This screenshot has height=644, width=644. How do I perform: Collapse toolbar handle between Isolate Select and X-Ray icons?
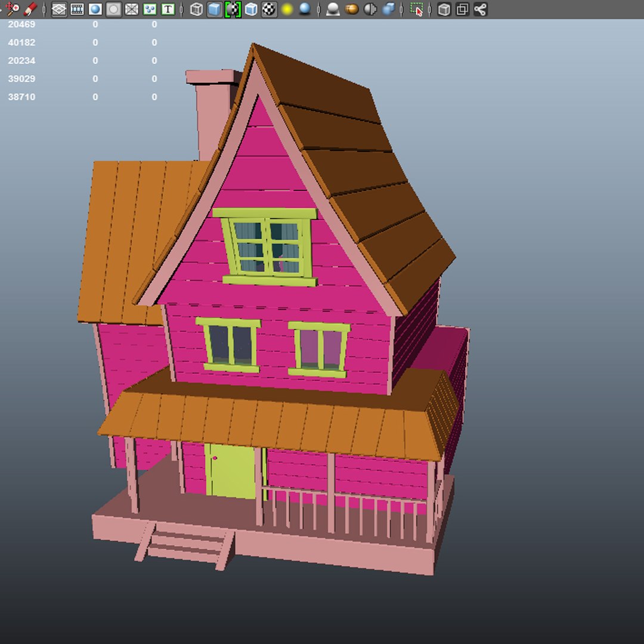[429, 10]
